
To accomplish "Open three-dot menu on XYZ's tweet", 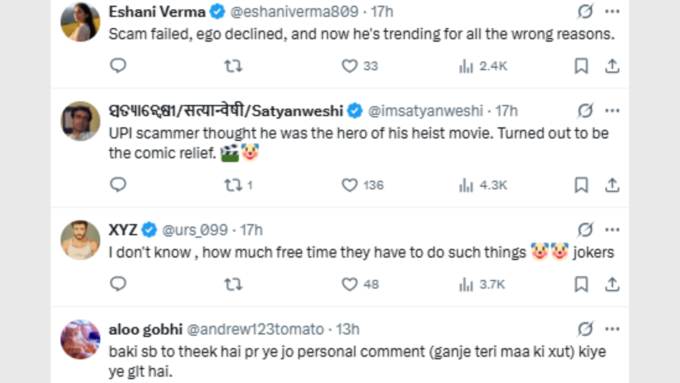I will point(612,229).
